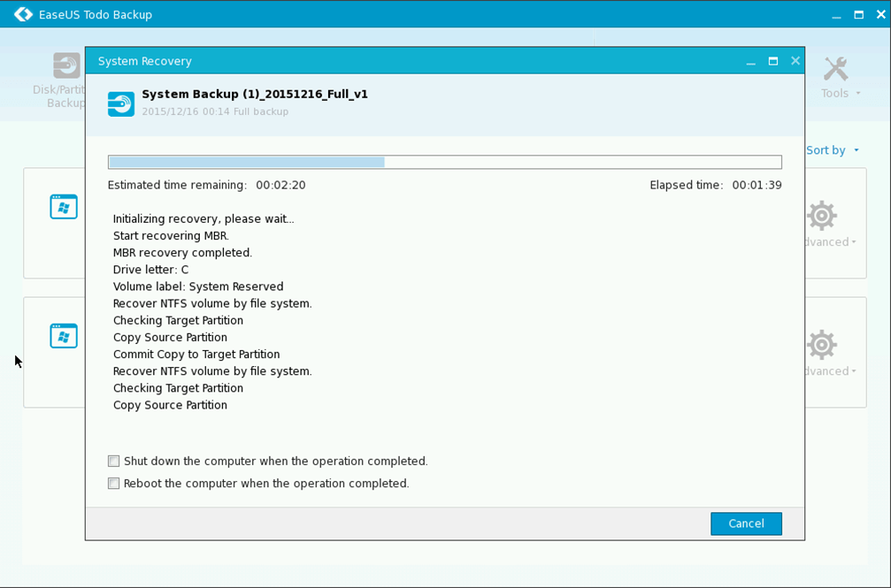Expand the Tools dropdown arrow
The height and width of the screenshot is (588, 891).
858,93
